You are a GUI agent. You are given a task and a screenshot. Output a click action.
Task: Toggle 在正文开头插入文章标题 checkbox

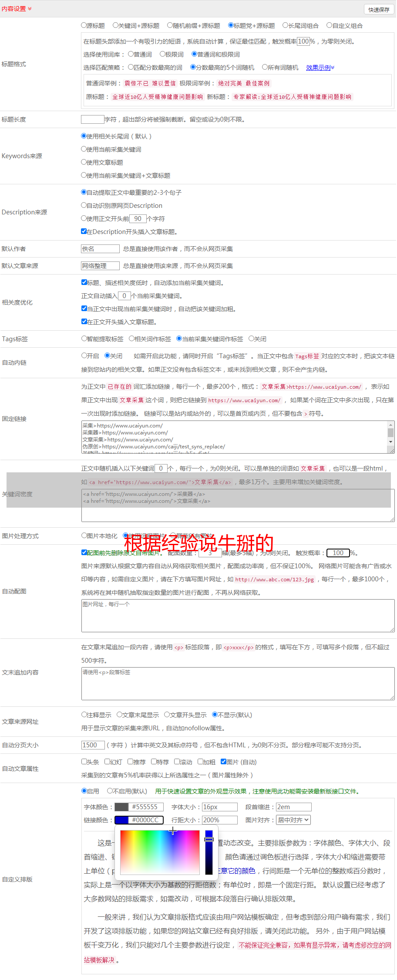(x=84, y=322)
